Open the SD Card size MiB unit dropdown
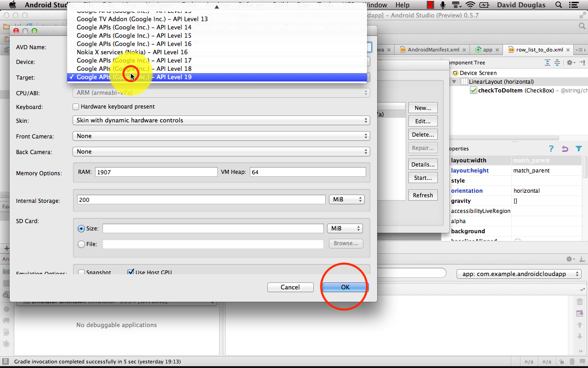 click(345, 229)
